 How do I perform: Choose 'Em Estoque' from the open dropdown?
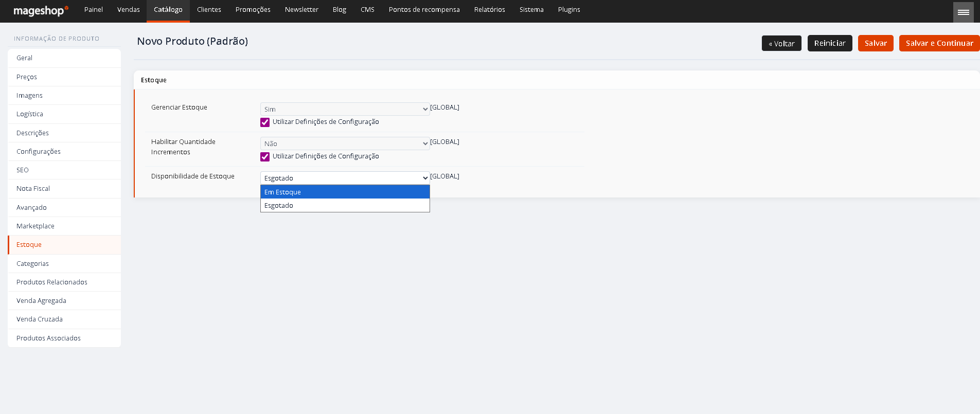345,192
